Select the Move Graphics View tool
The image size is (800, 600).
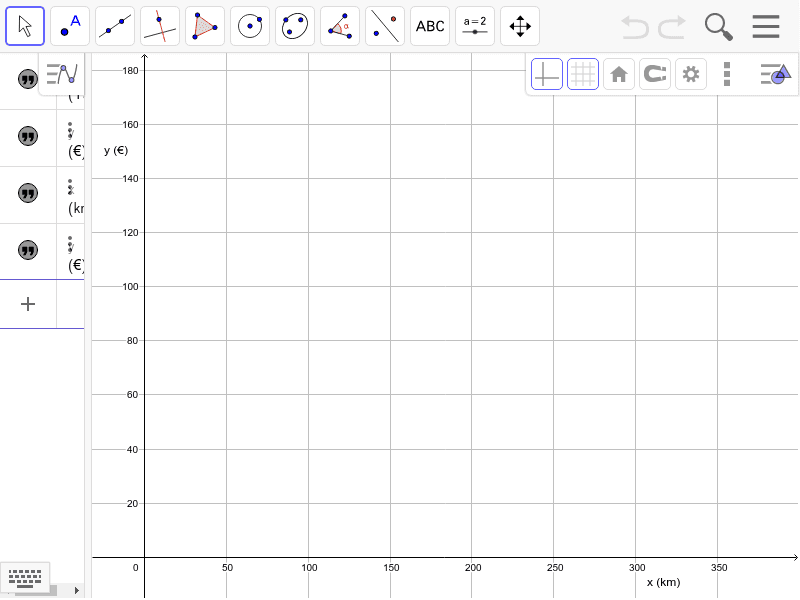520,26
